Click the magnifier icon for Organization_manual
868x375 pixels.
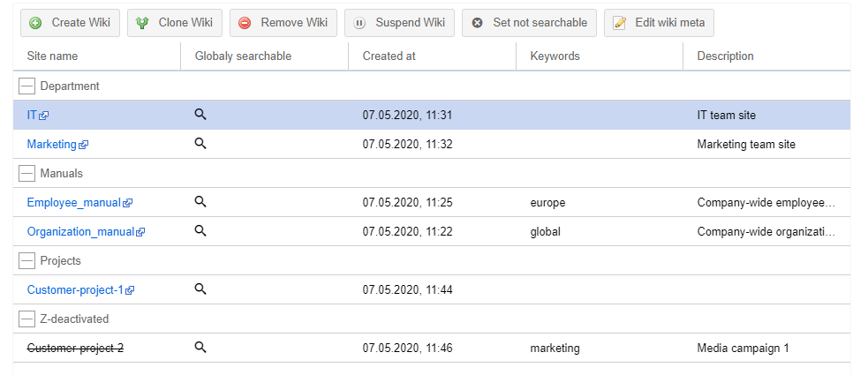[x=200, y=231]
